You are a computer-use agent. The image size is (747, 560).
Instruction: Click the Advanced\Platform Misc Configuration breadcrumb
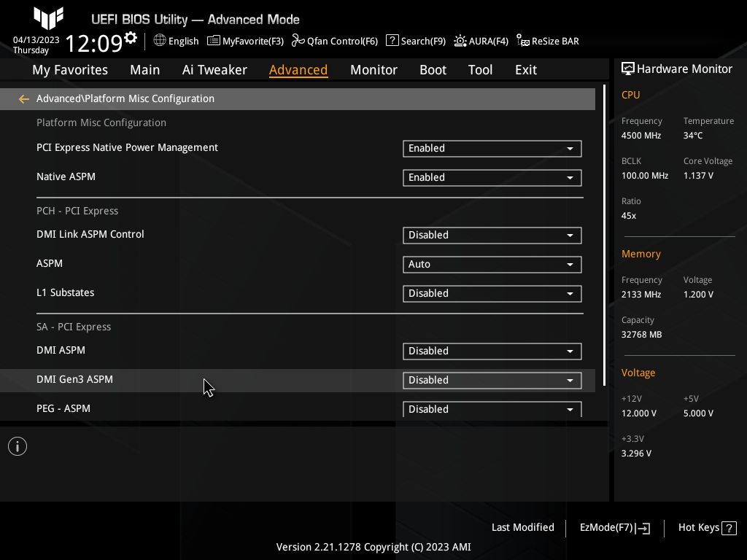[x=125, y=98]
